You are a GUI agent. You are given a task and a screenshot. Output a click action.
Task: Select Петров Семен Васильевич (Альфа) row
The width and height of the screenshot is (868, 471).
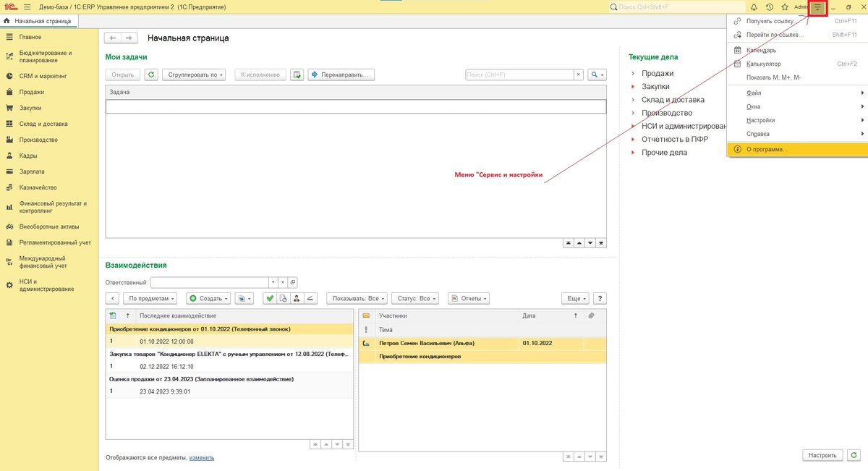pyautogui.click(x=483, y=343)
